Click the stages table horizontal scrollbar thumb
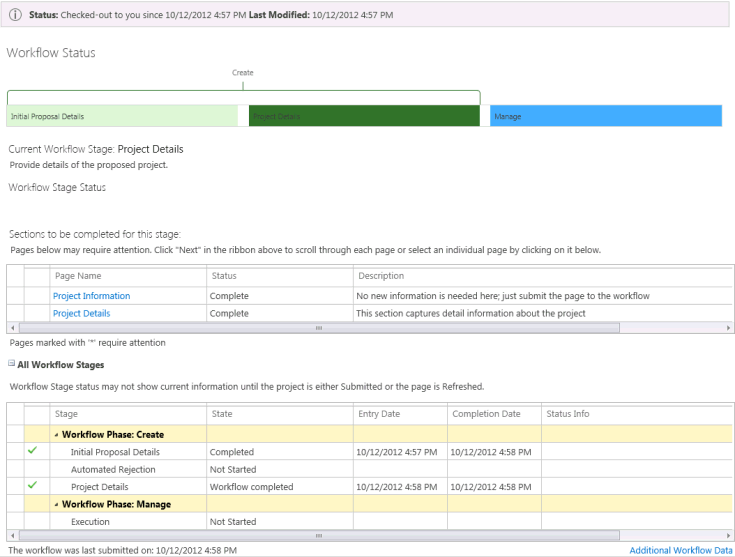This screenshot has width=735, height=557. (319, 535)
